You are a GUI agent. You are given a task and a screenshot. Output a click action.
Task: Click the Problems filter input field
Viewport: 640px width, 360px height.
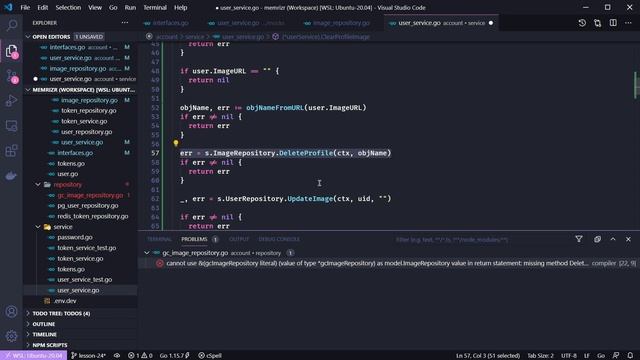[481, 240]
